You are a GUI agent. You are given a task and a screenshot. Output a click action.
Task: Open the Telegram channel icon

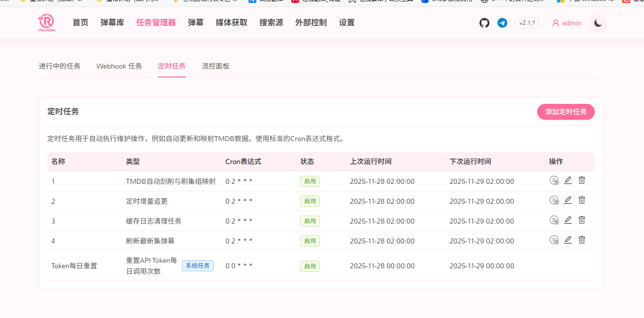coord(502,22)
